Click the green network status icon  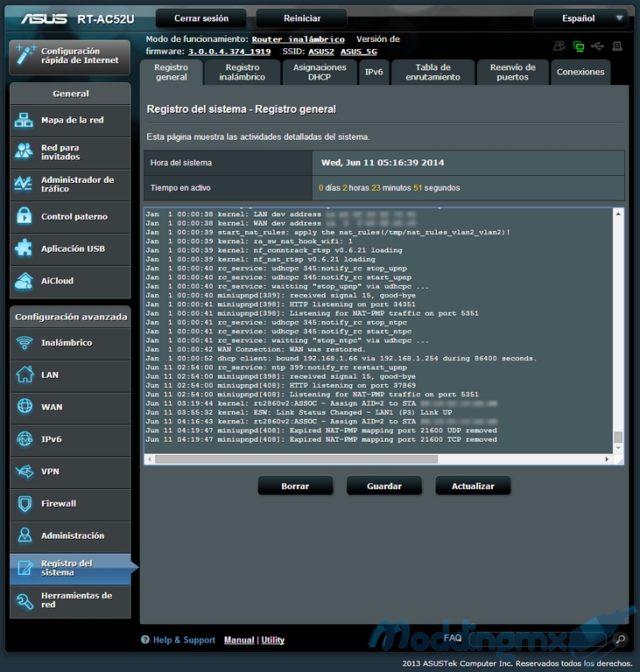pyautogui.click(x=579, y=45)
